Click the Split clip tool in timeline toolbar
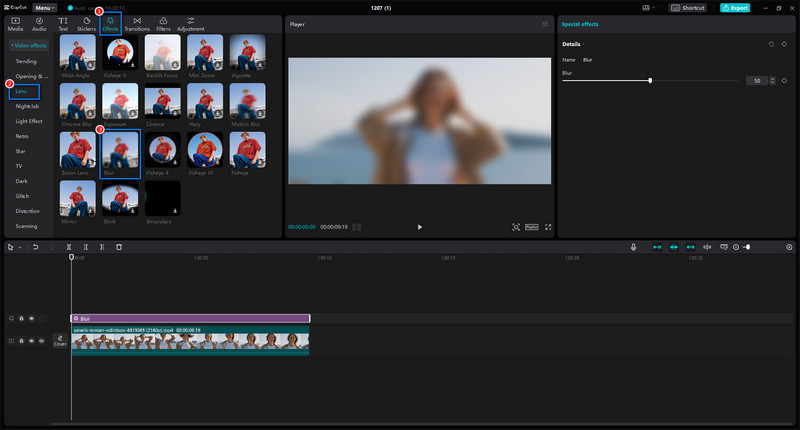Image resolution: width=800 pixels, height=430 pixels. click(69, 246)
